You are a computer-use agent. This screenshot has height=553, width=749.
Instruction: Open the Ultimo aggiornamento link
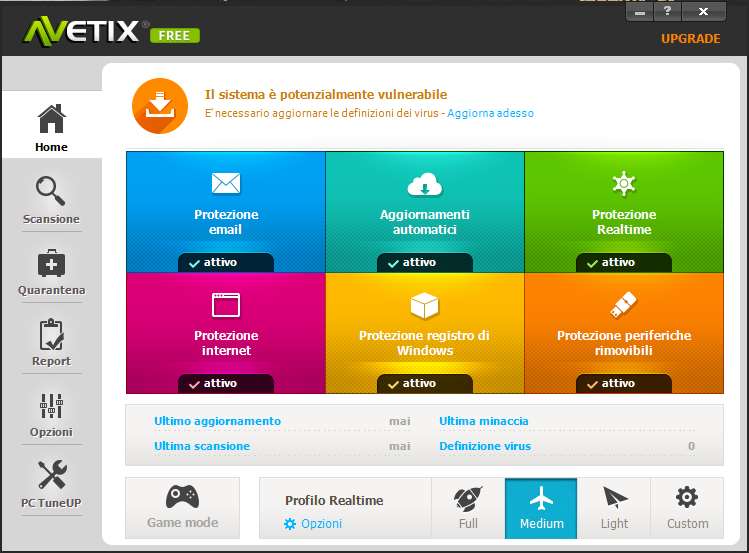[217, 421]
